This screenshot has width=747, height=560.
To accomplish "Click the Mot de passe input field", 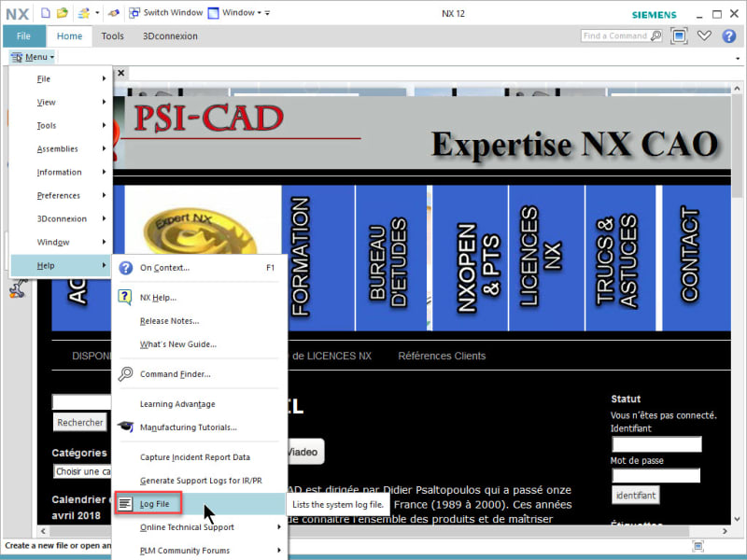I will click(x=656, y=475).
